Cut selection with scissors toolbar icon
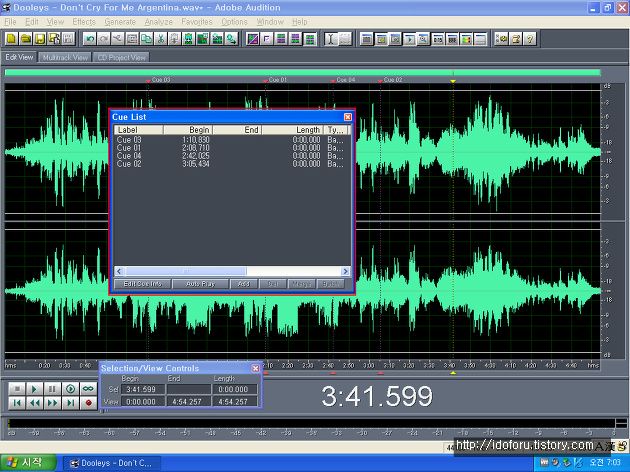Image resolution: width=630 pixels, height=472 pixels. [160, 39]
